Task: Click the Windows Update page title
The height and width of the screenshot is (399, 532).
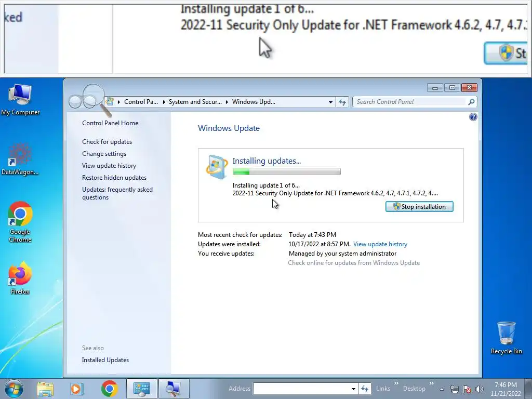Action: click(229, 128)
